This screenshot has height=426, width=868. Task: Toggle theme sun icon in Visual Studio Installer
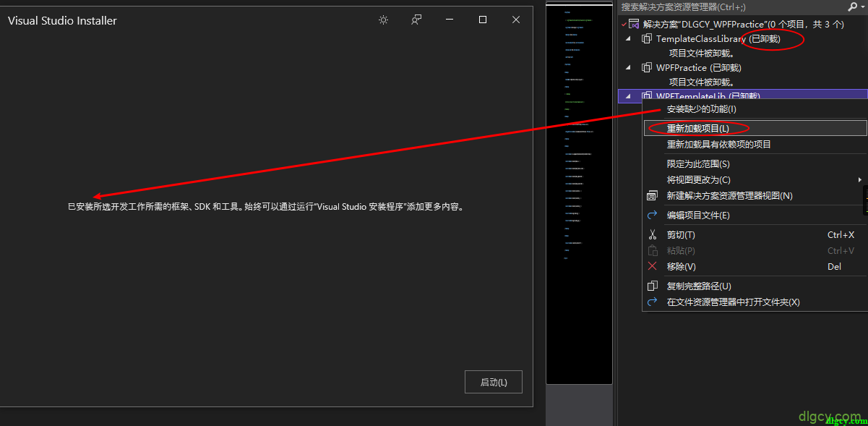click(x=383, y=20)
